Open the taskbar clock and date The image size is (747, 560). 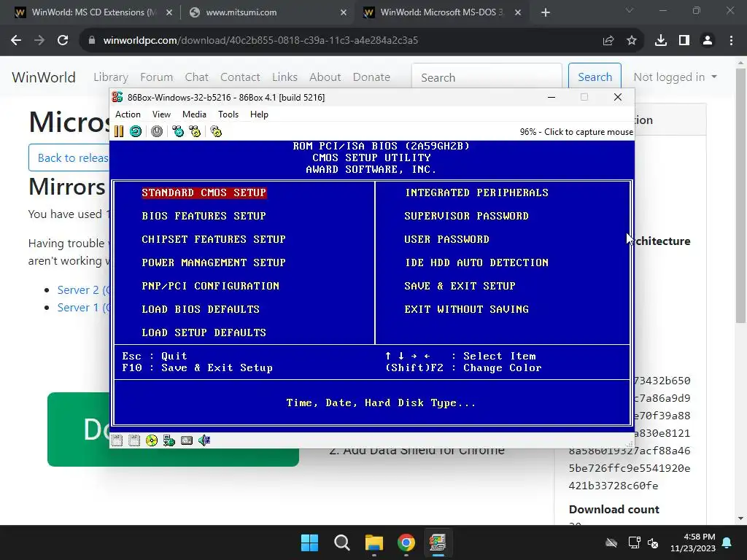pyautogui.click(x=693, y=542)
